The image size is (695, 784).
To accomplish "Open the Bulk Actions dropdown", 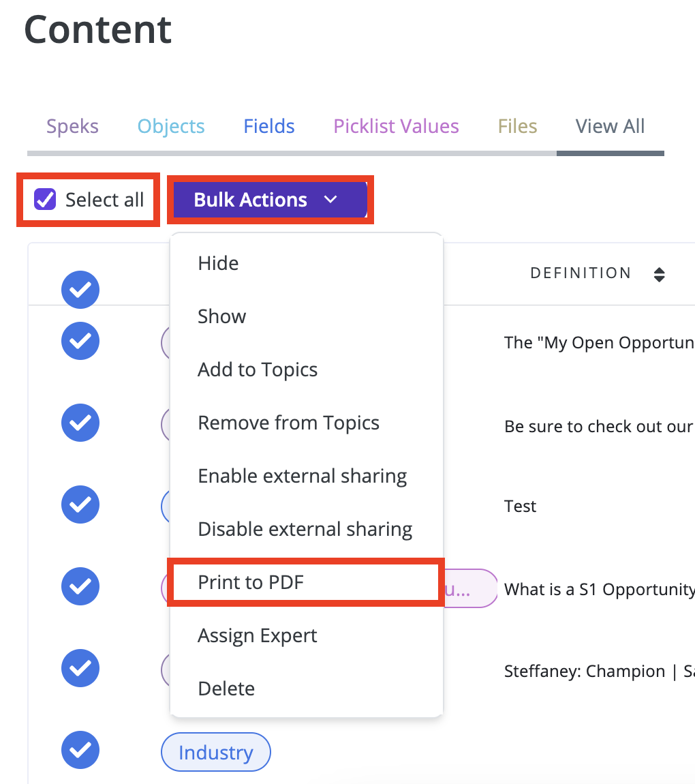I will point(271,200).
